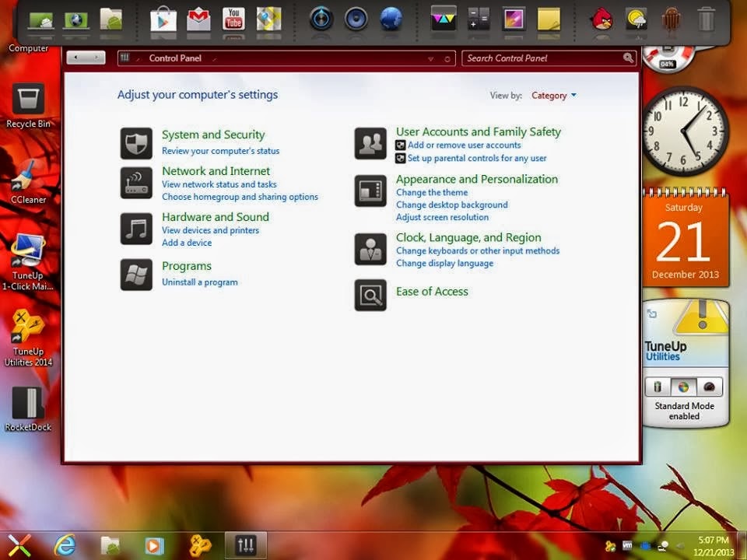Select the Hardware and Sound category icon

(136, 229)
